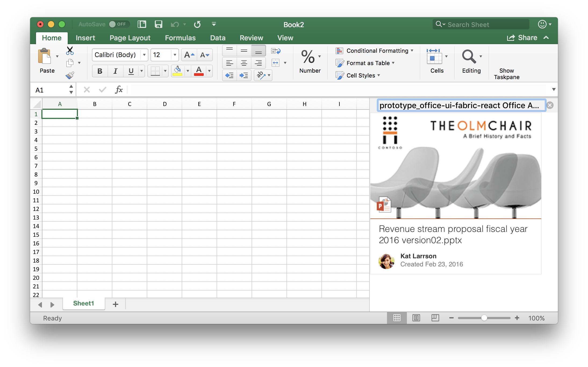Click the fx Insert Function icon
The image size is (588, 367).
point(119,90)
